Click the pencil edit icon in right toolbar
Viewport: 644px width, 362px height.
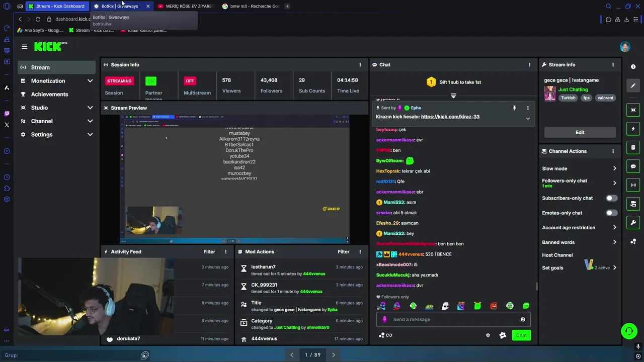pos(633,85)
